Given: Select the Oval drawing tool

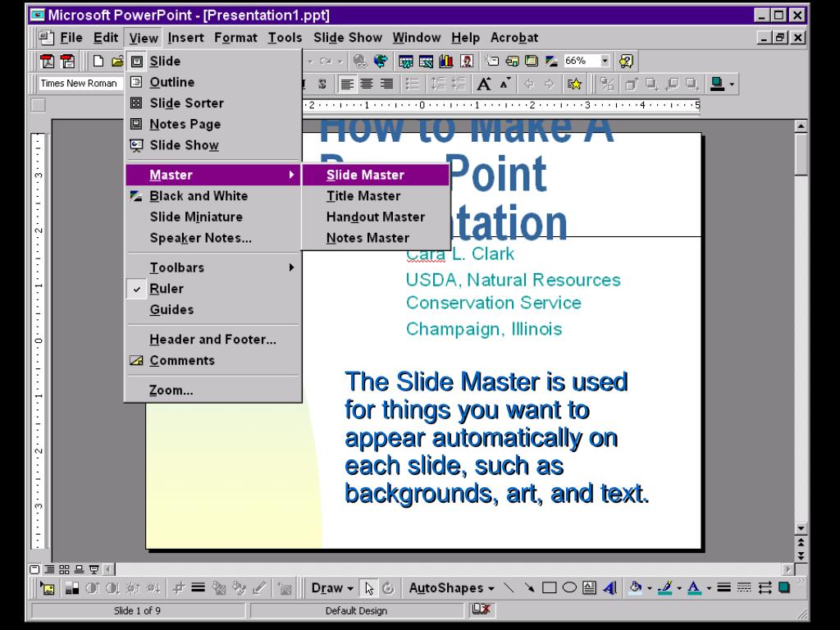Looking at the screenshot, I should 569,588.
